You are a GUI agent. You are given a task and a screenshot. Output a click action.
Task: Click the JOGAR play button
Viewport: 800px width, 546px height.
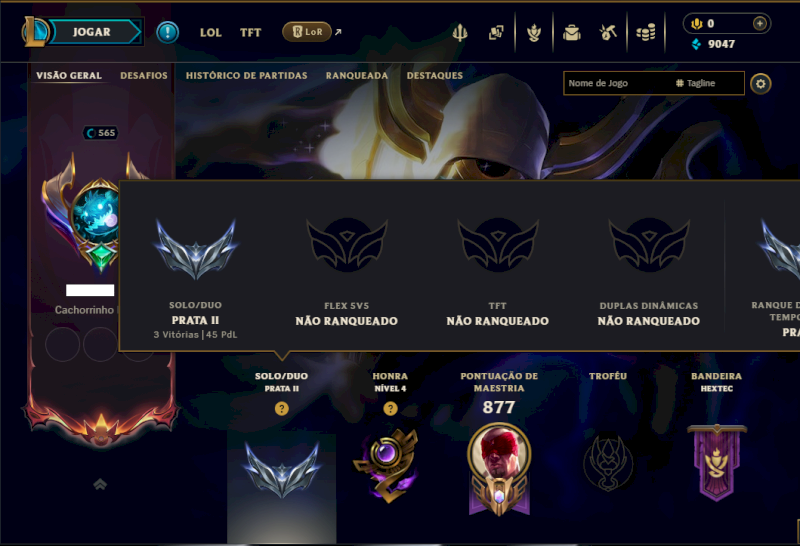coord(92,32)
